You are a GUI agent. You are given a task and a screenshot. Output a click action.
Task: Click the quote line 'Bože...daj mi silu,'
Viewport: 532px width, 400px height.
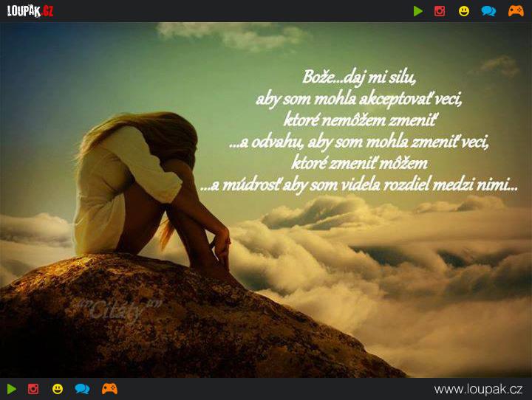click(359, 77)
